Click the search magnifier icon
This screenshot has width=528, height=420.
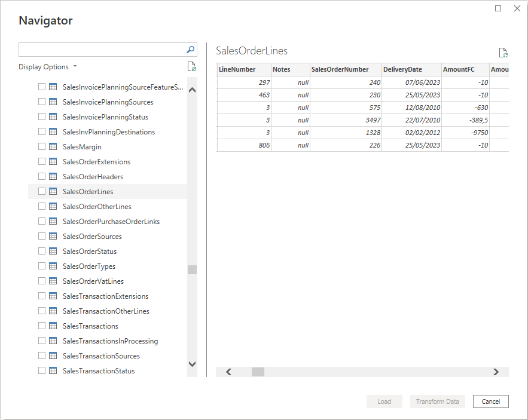(x=190, y=49)
